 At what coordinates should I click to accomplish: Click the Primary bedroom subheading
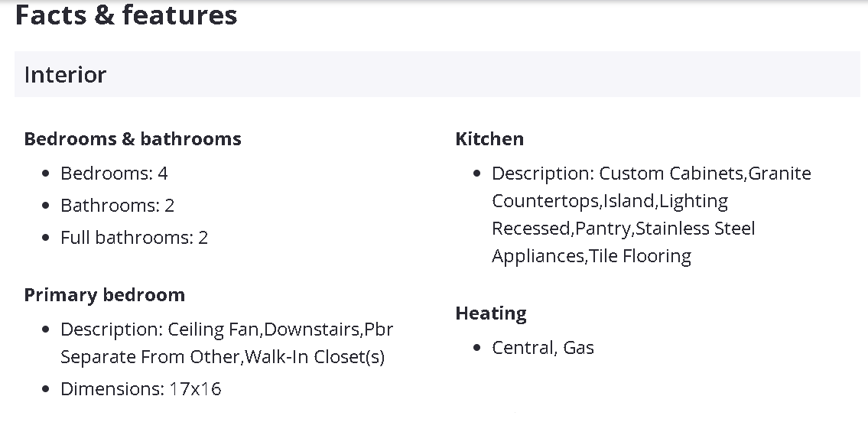click(x=104, y=295)
